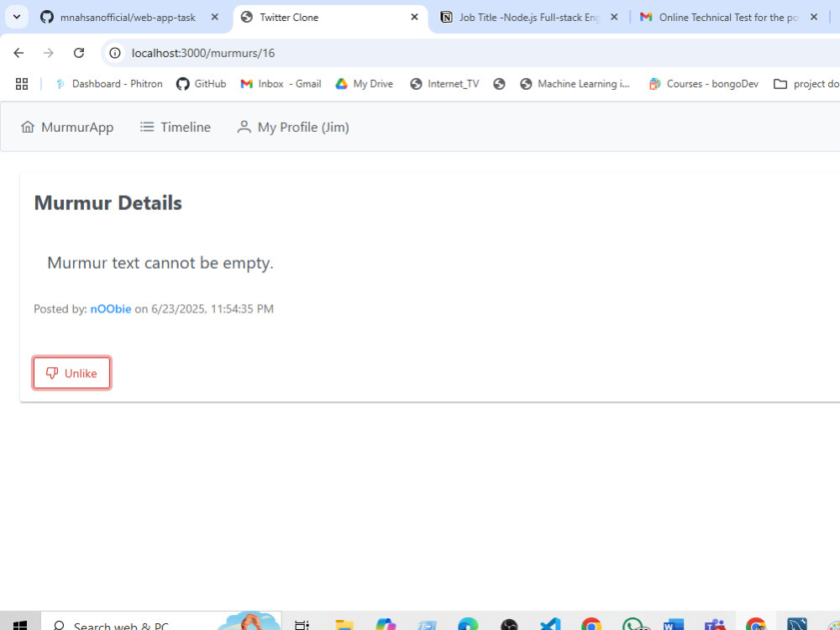
Task: Click the Unlike button
Action: coord(71,373)
